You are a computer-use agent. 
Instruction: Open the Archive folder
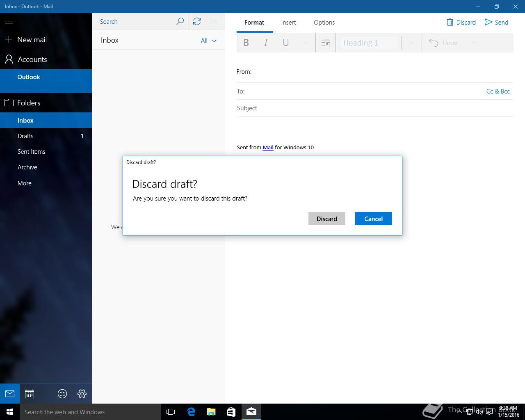point(46,167)
